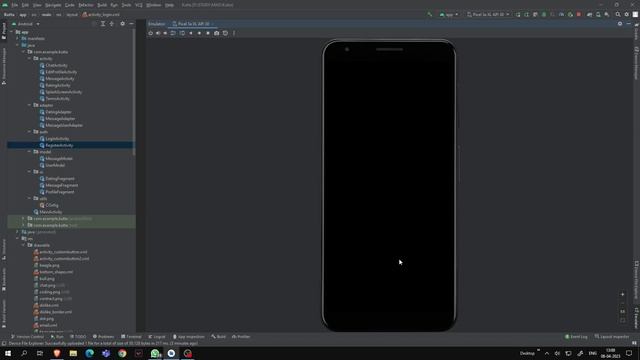Click the emulator zoom in plus button
The height and width of the screenshot is (360, 640).
(x=622, y=294)
